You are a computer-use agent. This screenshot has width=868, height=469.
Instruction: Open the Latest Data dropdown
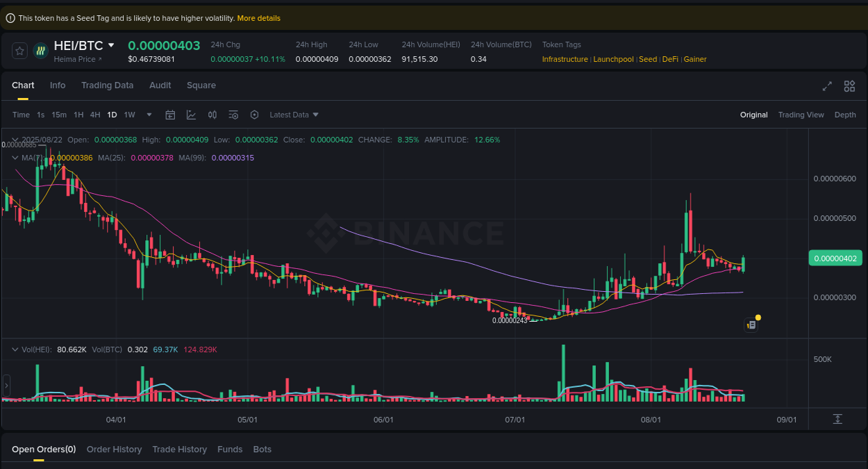pyautogui.click(x=294, y=115)
